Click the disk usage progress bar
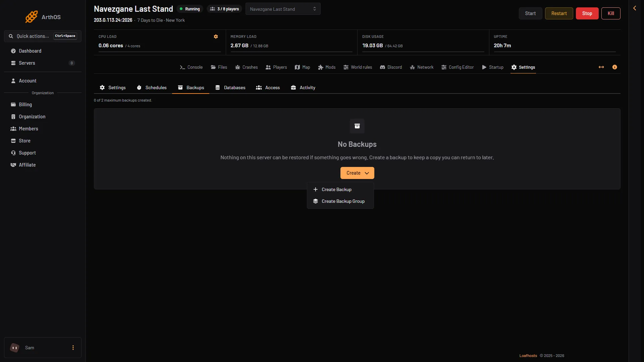This screenshot has width=644, height=362. pyautogui.click(x=423, y=52)
